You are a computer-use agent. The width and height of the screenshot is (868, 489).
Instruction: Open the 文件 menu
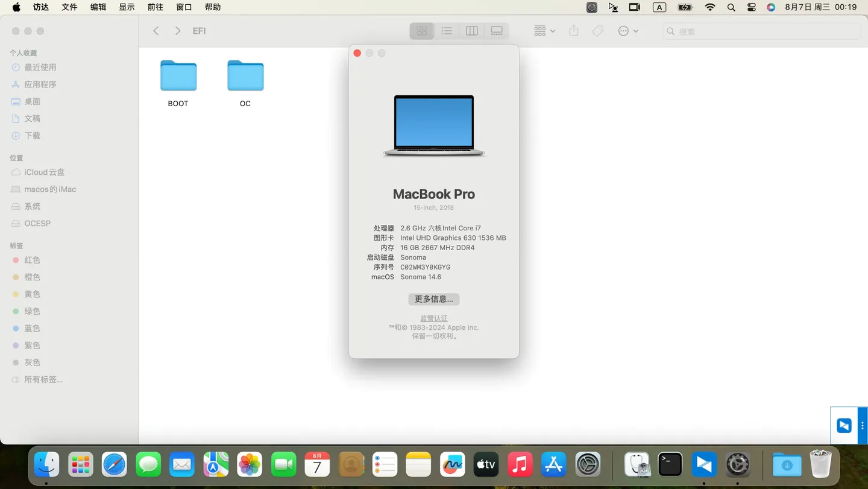coord(70,7)
